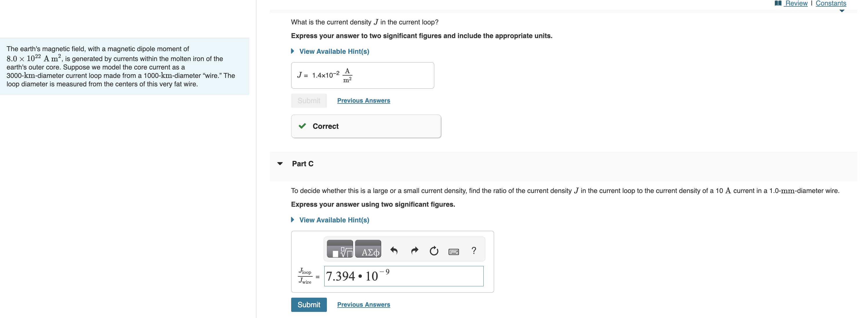868x318 pixels.
Task: Click the Submit button for Part B
Action: (x=309, y=100)
